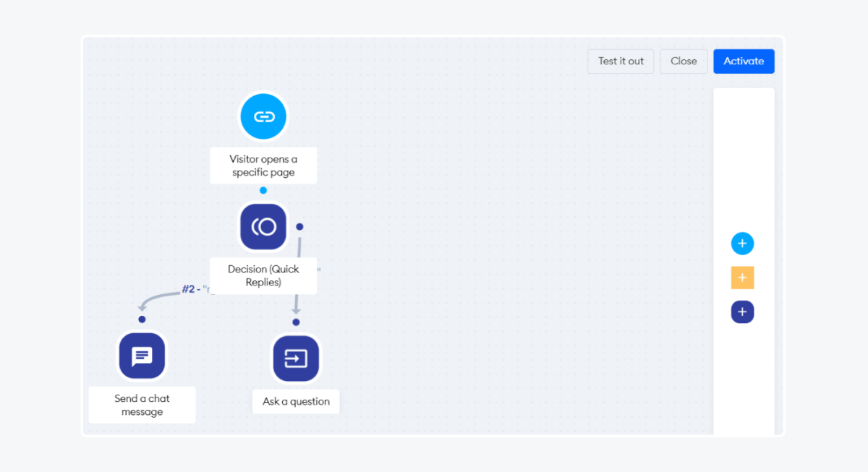The image size is (868, 472).
Task: Click the "Send a chat message" label
Action: (142, 405)
